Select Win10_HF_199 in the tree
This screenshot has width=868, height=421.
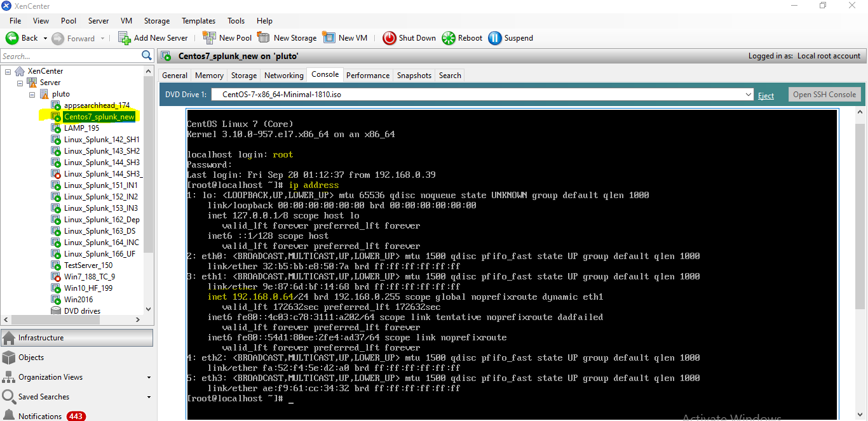88,288
